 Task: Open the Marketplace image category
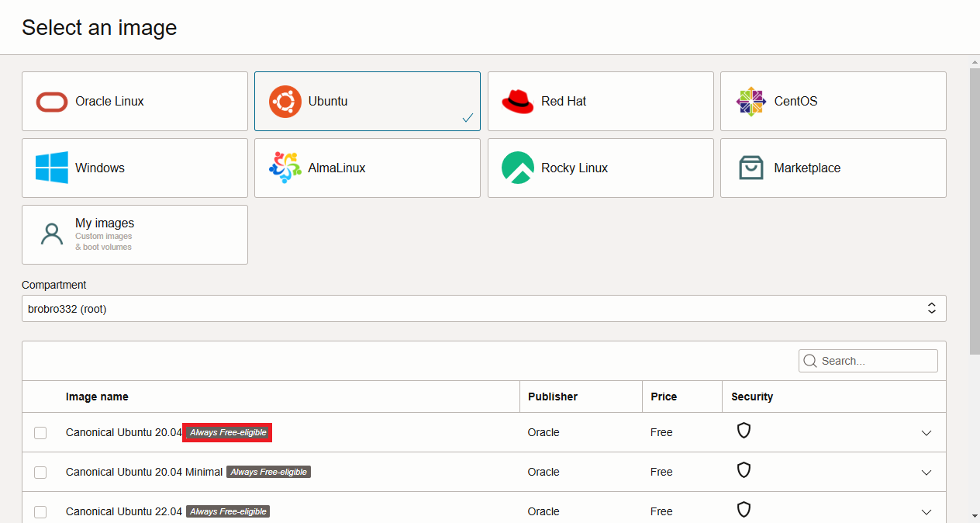833,168
